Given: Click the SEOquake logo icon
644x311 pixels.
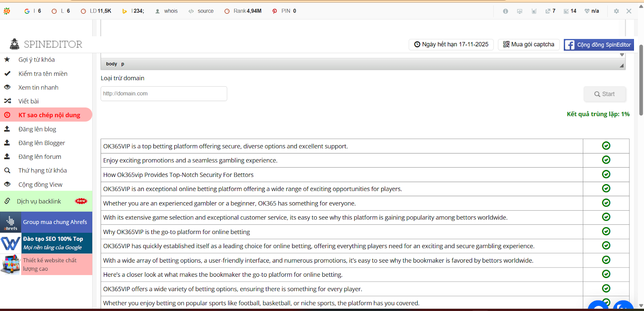Looking at the screenshot, I should [x=7, y=11].
